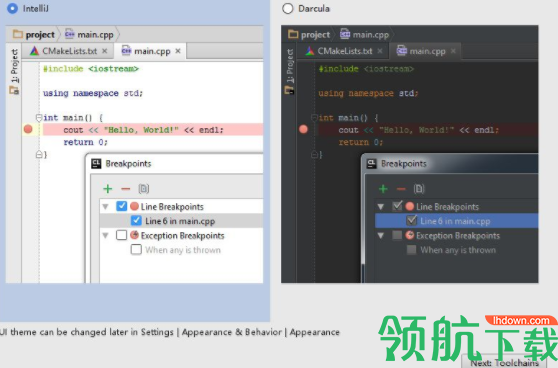Collapse int main() fold marker in Darcula preview
558x368 pixels.
[314, 117]
